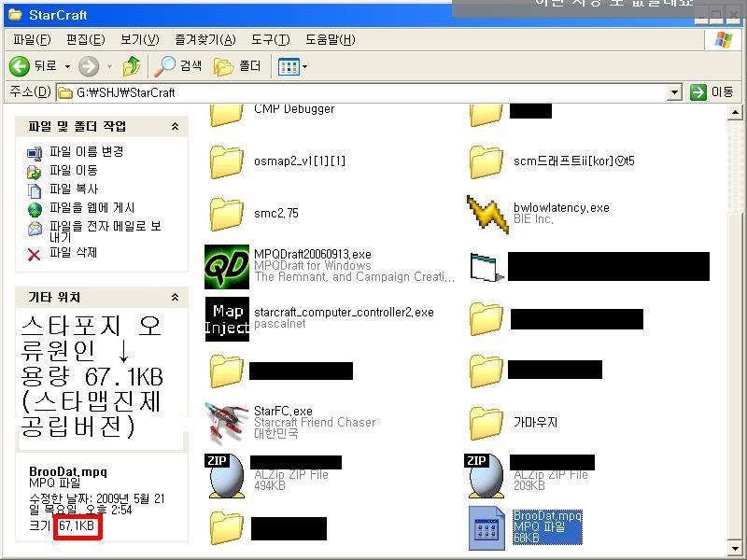Open the 도움말(H) menu

click(x=331, y=39)
